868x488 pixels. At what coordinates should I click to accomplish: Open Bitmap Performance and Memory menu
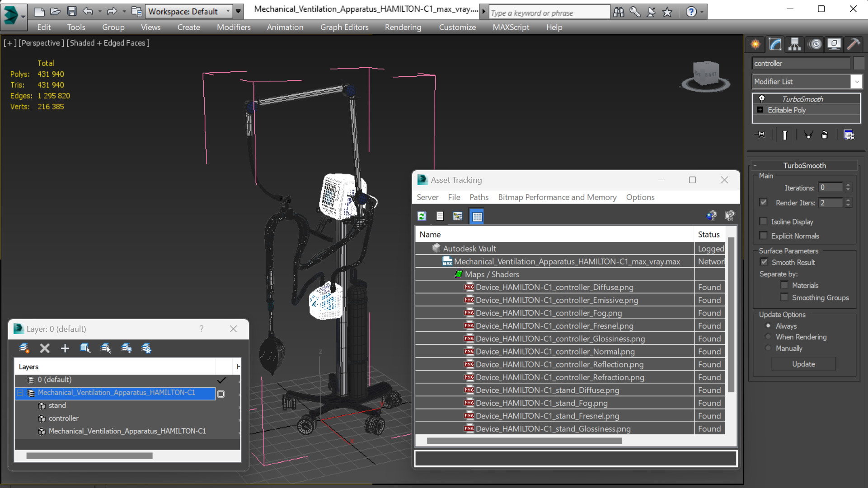pos(557,197)
